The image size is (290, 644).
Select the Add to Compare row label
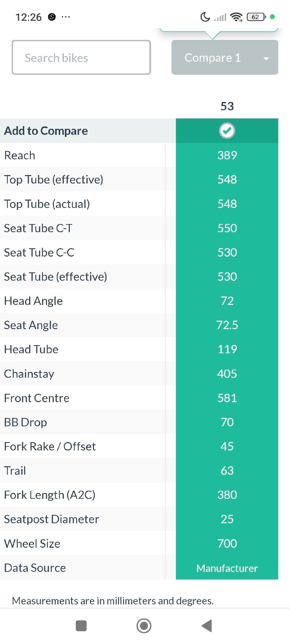coord(46,131)
